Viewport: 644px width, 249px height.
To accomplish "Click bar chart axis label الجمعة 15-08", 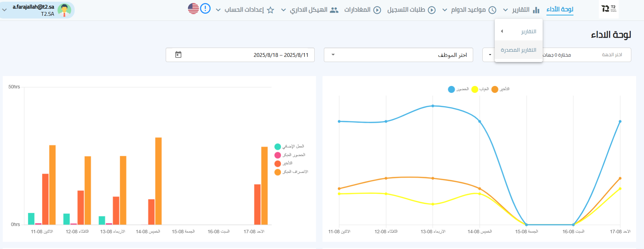I will pos(183,232).
